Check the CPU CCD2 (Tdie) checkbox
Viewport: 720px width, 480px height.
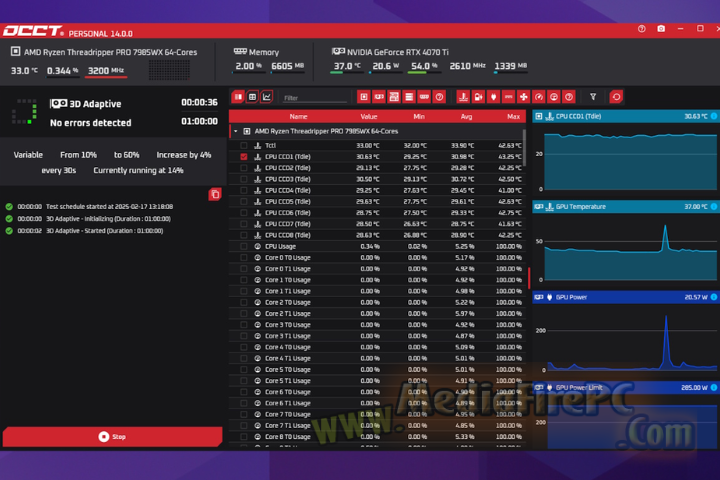(x=244, y=168)
